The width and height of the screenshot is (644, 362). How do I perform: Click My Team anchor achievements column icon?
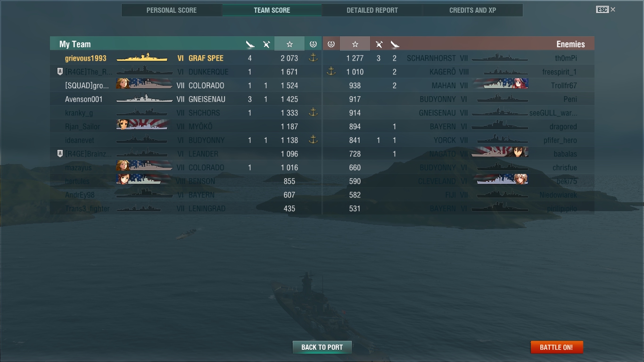[313, 44]
